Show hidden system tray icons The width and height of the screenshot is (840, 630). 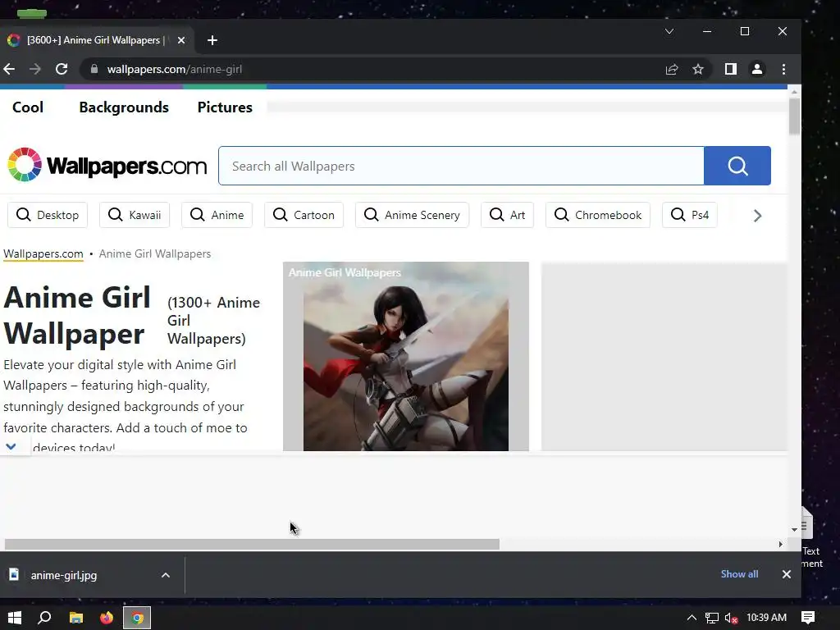point(692,618)
